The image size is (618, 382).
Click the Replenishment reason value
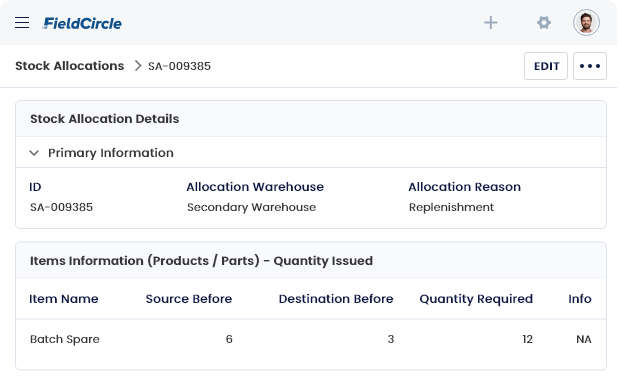point(451,207)
